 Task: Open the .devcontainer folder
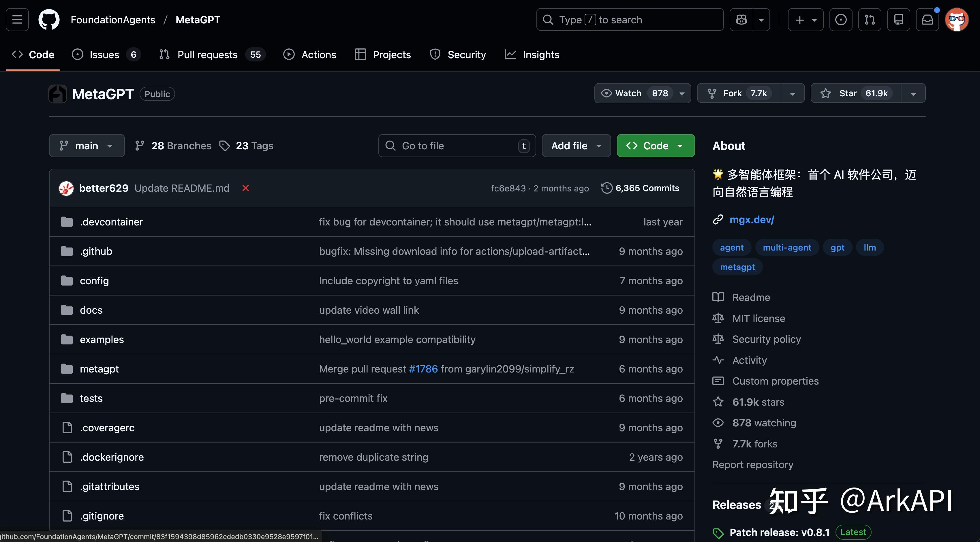[111, 222]
